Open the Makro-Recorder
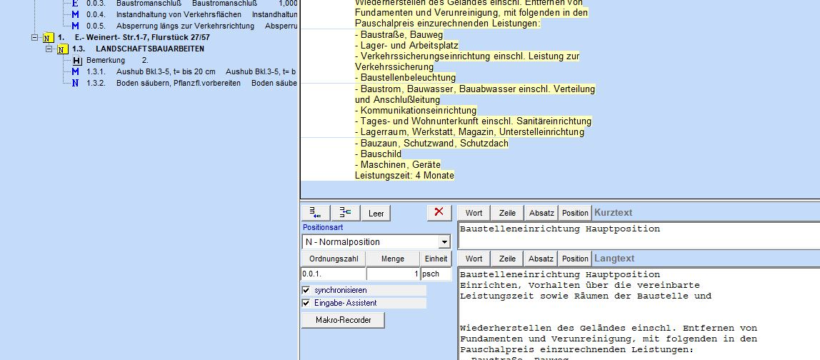 click(343, 320)
